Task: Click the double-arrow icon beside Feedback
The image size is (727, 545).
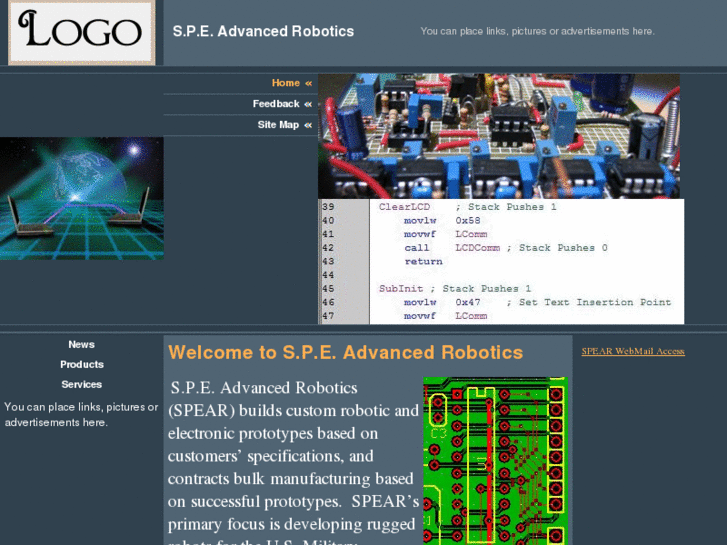Action: click(308, 104)
